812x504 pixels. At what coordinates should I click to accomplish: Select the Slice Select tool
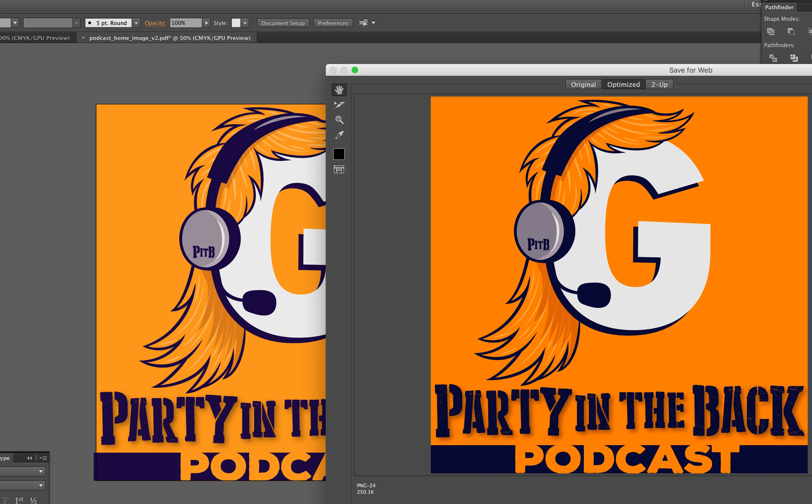339,105
